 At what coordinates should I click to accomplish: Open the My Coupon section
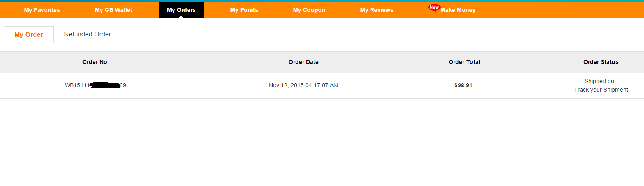tap(309, 10)
